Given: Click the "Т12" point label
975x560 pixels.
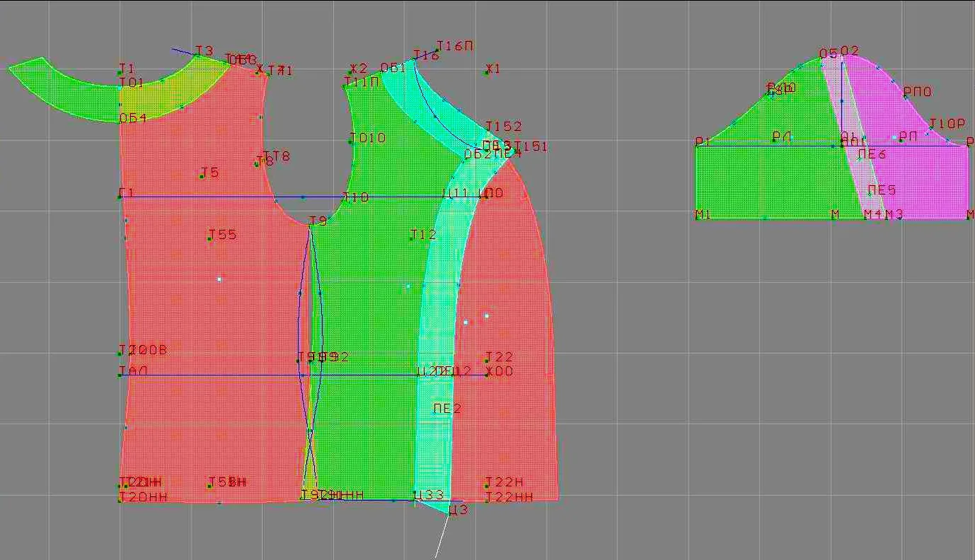Looking at the screenshot, I should pyautogui.click(x=424, y=235).
